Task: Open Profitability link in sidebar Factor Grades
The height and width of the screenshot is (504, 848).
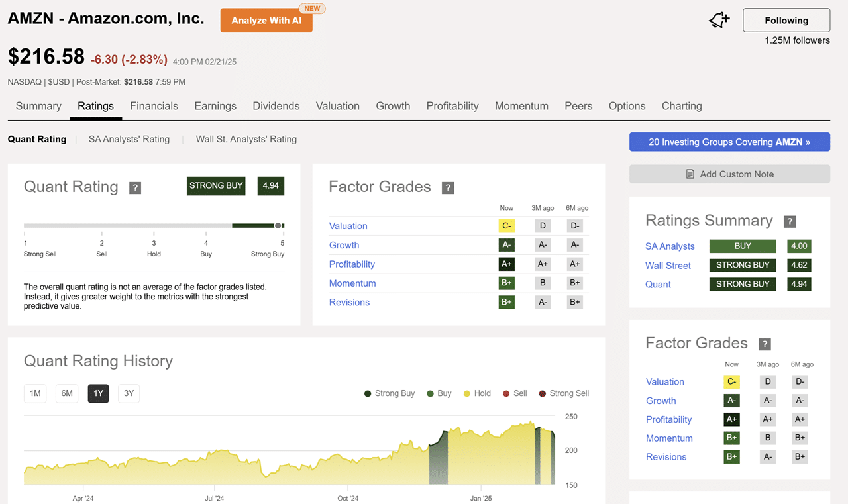Action: (x=668, y=420)
